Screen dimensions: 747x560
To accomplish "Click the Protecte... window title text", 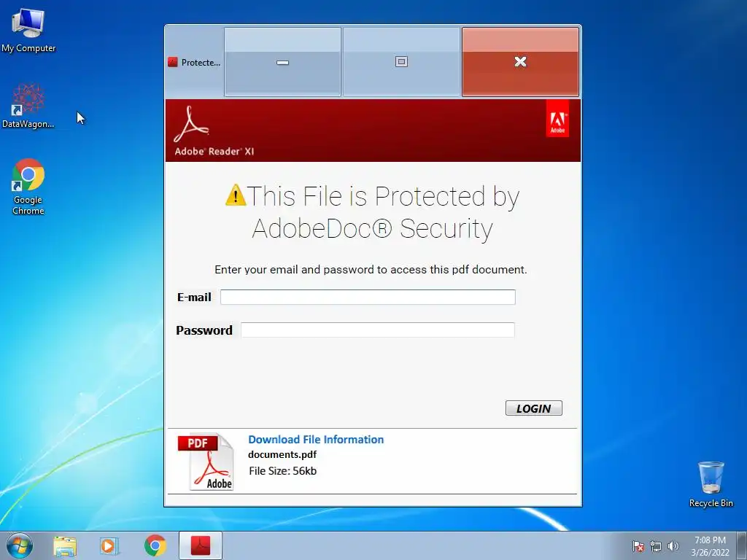I will [201, 63].
